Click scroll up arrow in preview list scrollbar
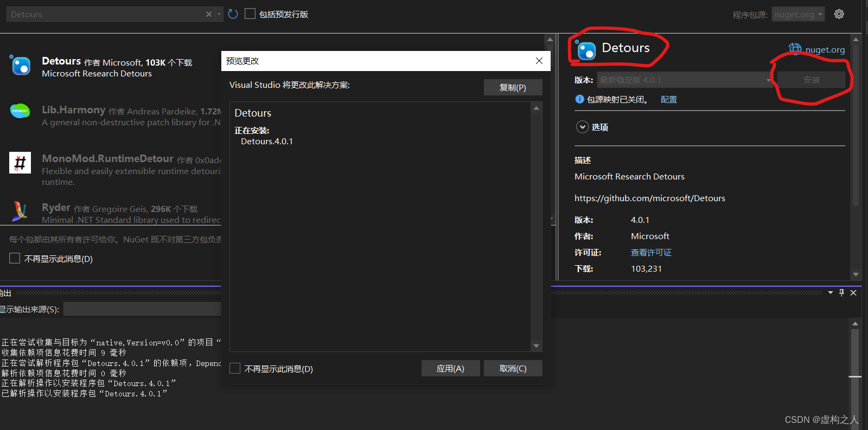This screenshot has width=868, height=430. pyautogui.click(x=536, y=108)
